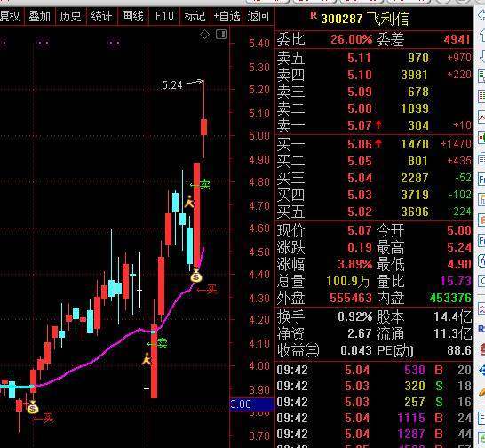Click 最高 value 5.24
Screen dimensions: 485x448
(459, 247)
